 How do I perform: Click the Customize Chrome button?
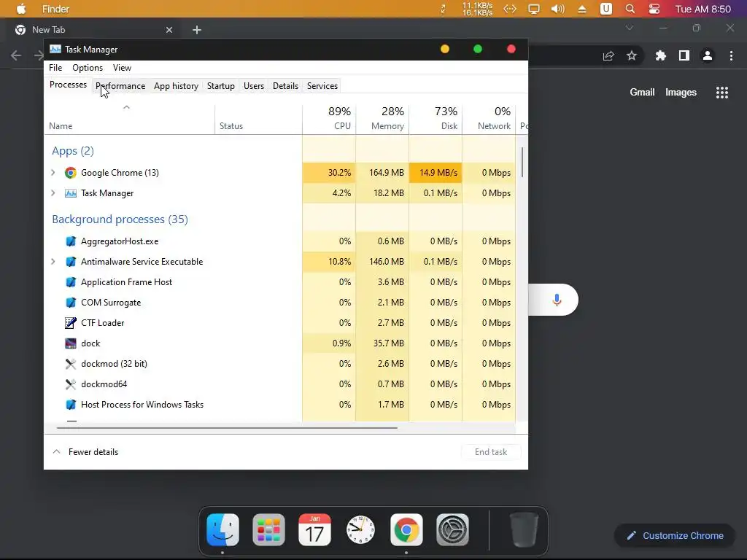point(676,536)
